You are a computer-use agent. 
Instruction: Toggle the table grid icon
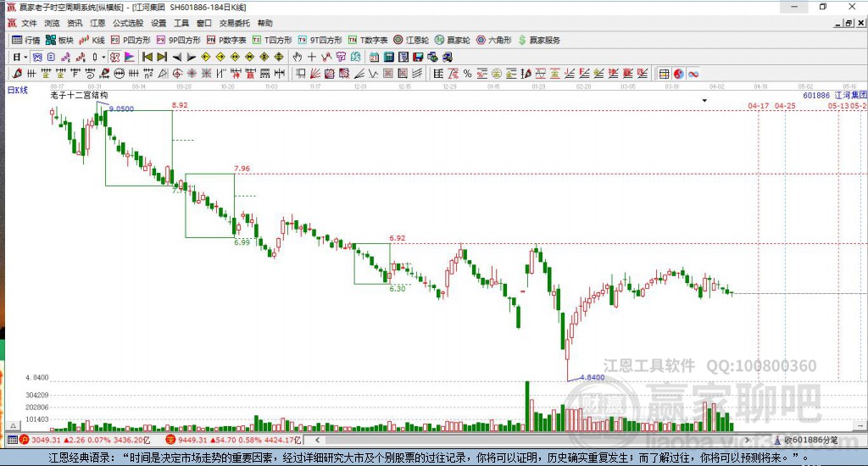coord(664,74)
